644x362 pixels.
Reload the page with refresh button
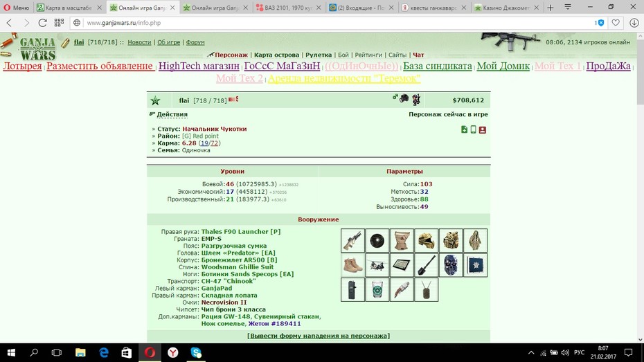click(42, 23)
